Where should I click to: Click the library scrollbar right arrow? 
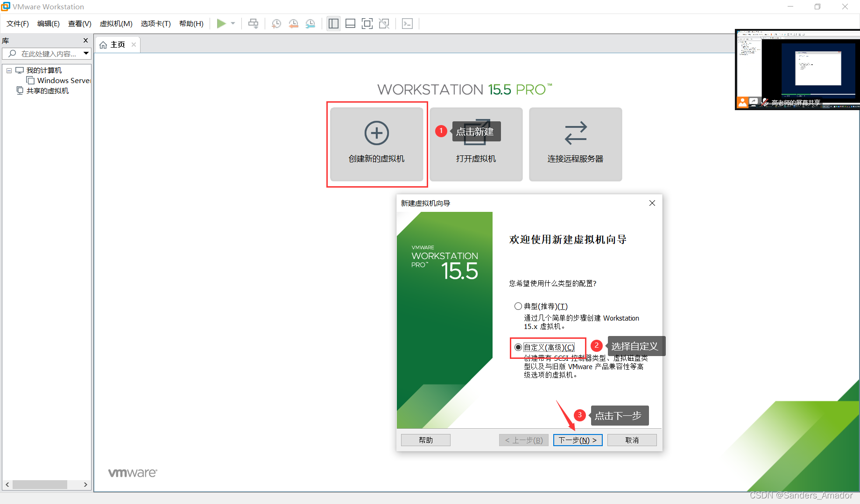[85, 484]
